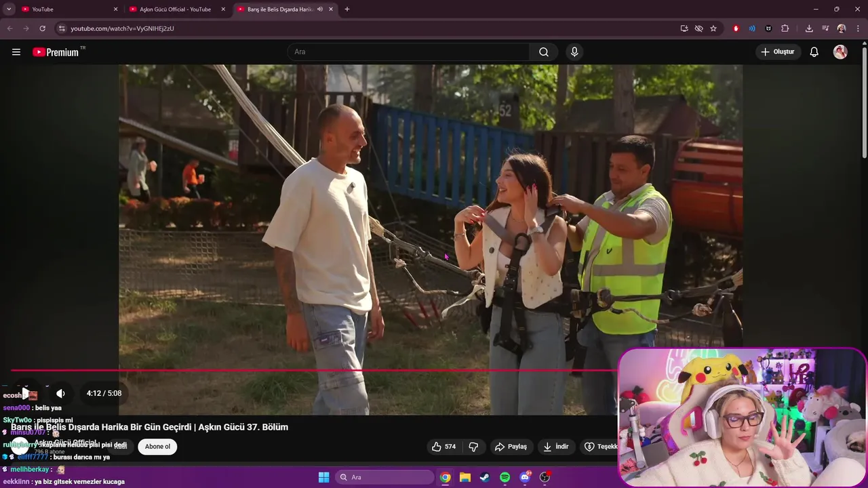868x488 pixels.
Task: Go forward with the browser forward arrow
Action: (x=26, y=28)
